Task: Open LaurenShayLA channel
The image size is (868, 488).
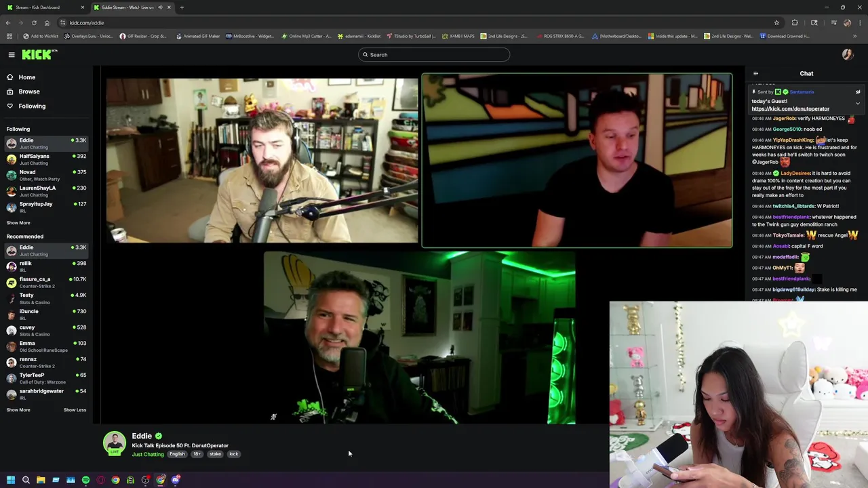Action: point(46,191)
